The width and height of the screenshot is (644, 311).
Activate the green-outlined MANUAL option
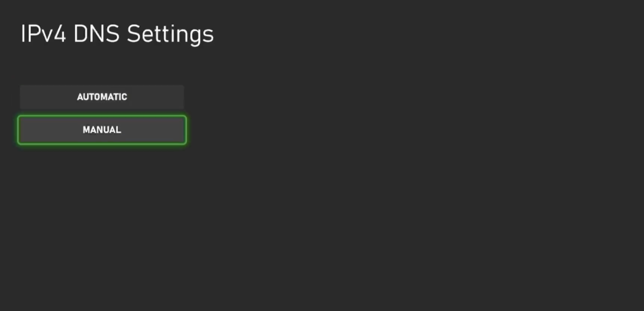(102, 130)
